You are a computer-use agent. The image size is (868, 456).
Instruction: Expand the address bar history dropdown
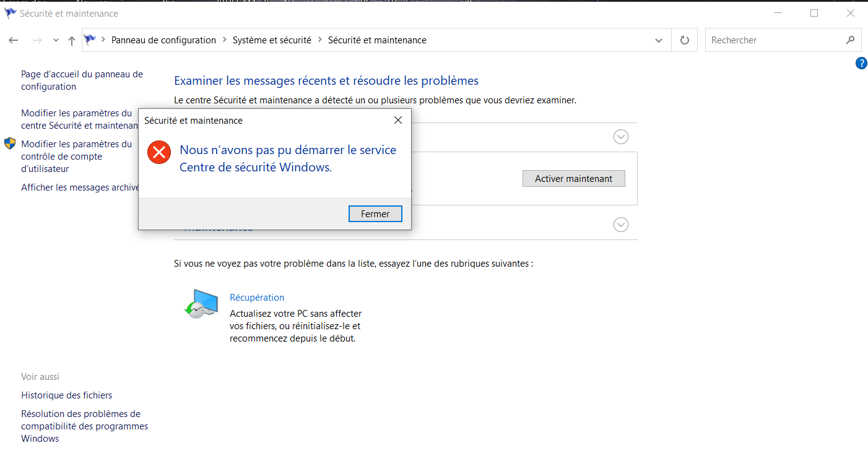coord(659,40)
